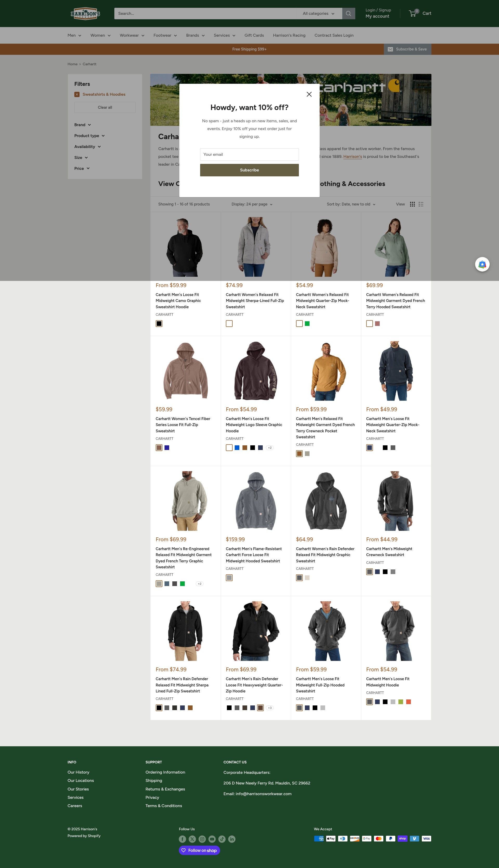Click the Shop Pay payment icon
Screen dimensions: 499x868
point(402,838)
